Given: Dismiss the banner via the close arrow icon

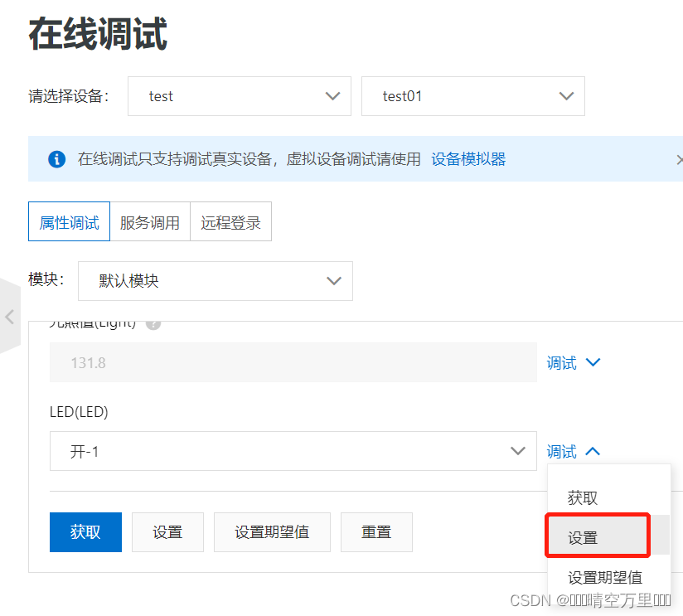Looking at the screenshot, I should pyautogui.click(x=678, y=159).
